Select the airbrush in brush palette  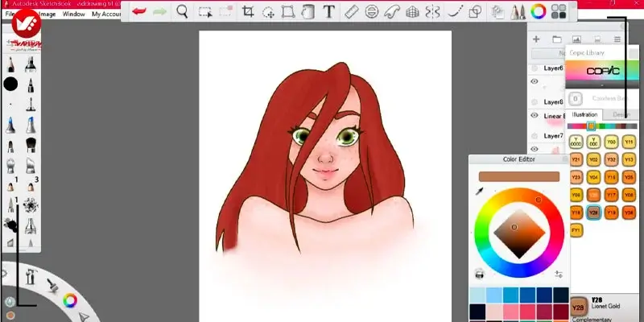pos(31,65)
